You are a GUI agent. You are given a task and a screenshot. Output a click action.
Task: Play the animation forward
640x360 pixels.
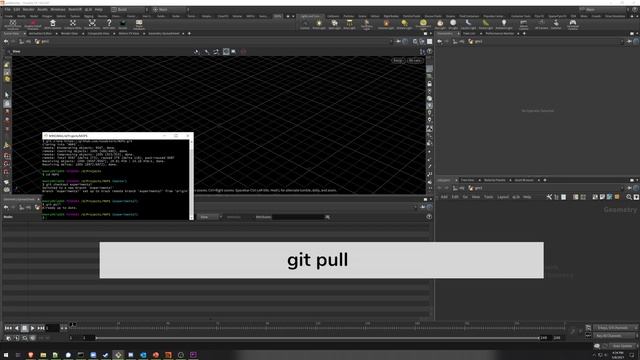(33, 328)
